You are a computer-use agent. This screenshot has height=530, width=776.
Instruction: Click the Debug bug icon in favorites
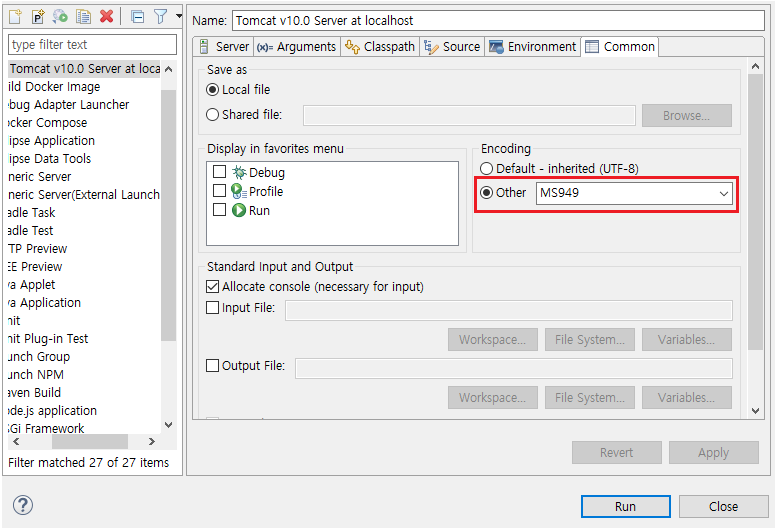point(239,172)
